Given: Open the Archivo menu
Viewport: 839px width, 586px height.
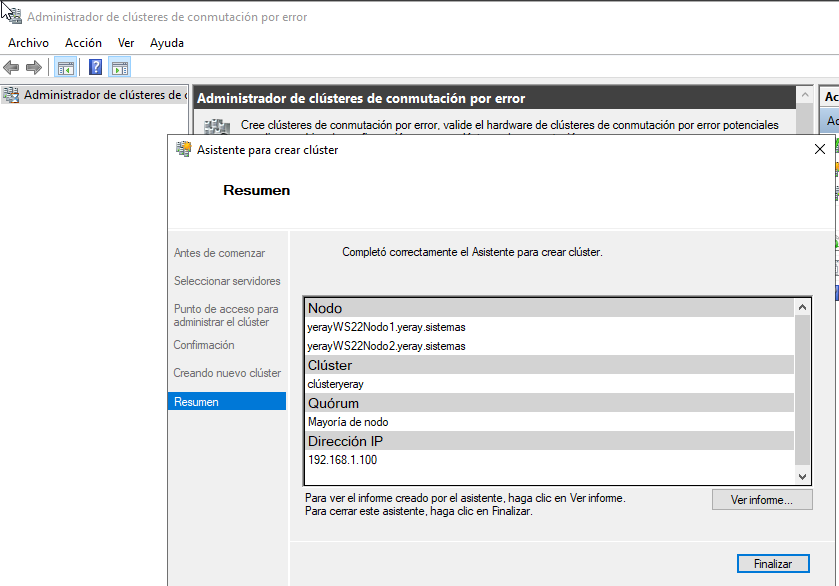Looking at the screenshot, I should [x=28, y=43].
